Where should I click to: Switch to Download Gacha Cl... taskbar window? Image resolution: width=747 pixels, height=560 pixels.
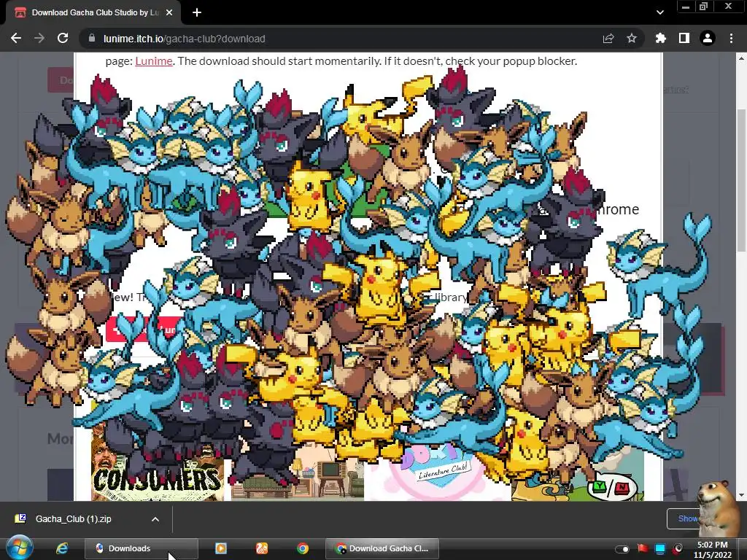(382, 548)
